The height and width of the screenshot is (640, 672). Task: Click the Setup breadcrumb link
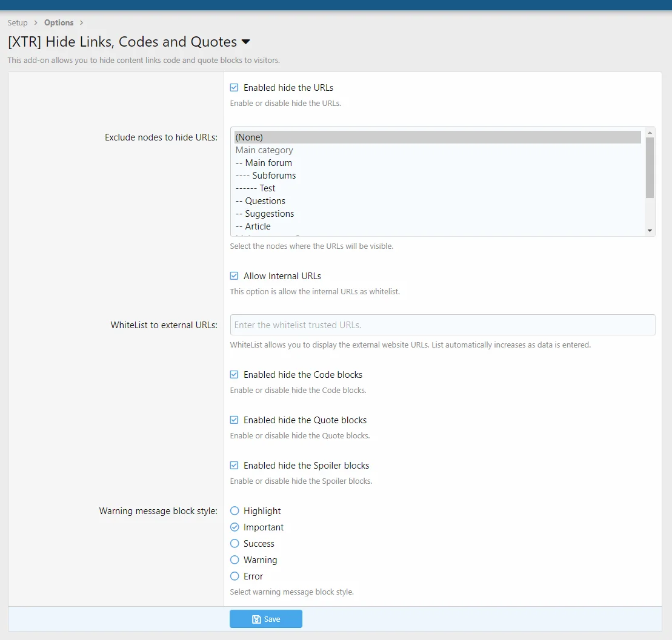point(18,22)
